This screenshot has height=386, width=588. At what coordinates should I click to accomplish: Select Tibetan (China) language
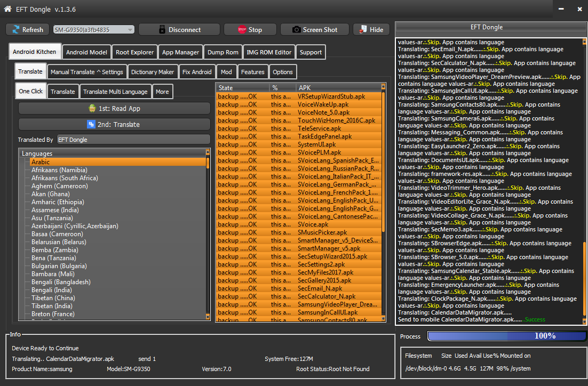tap(53, 298)
